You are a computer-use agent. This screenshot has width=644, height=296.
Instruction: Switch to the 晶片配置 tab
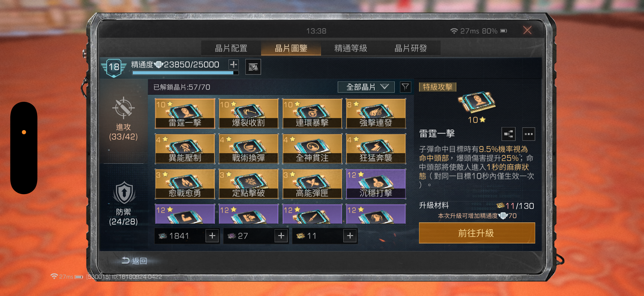coord(231,48)
